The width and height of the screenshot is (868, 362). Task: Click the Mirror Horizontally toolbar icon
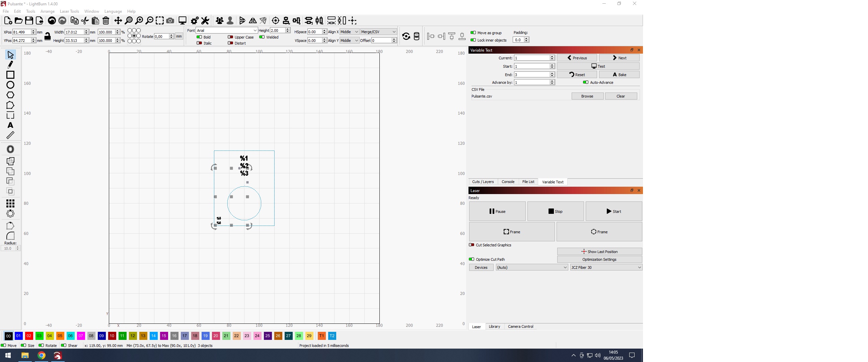pyautogui.click(x=253, y=20)
